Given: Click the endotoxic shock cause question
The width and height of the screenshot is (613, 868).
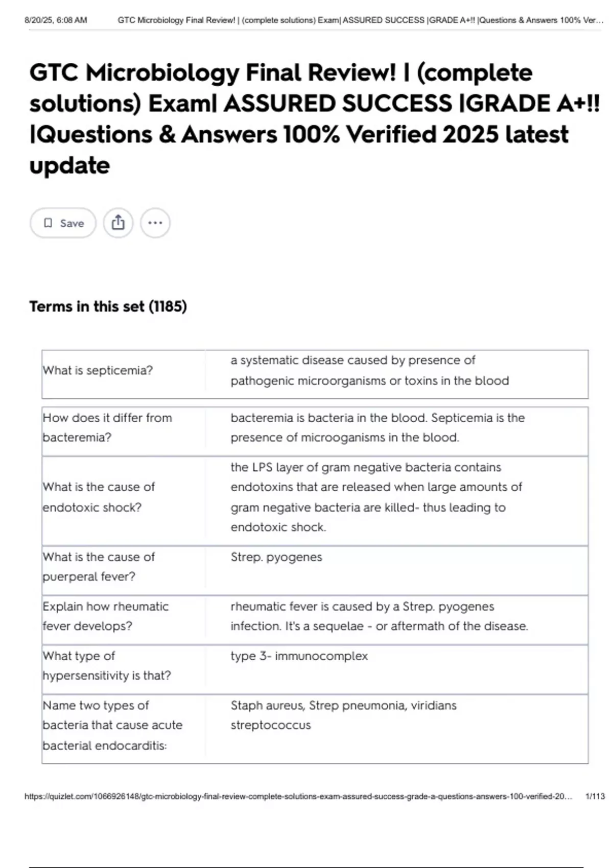Looking at the screenshot, I should (99, 497).
